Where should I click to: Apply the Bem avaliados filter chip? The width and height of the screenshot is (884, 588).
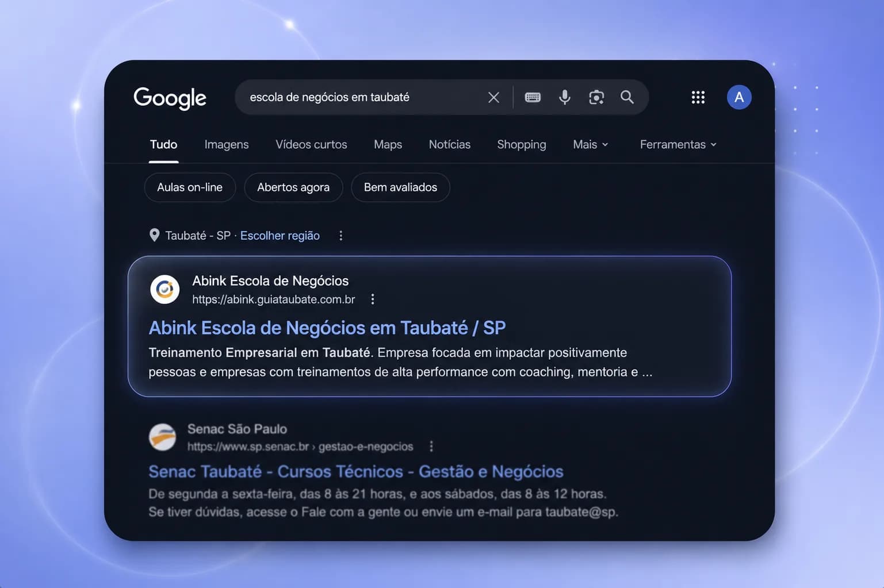pos(400,187)
